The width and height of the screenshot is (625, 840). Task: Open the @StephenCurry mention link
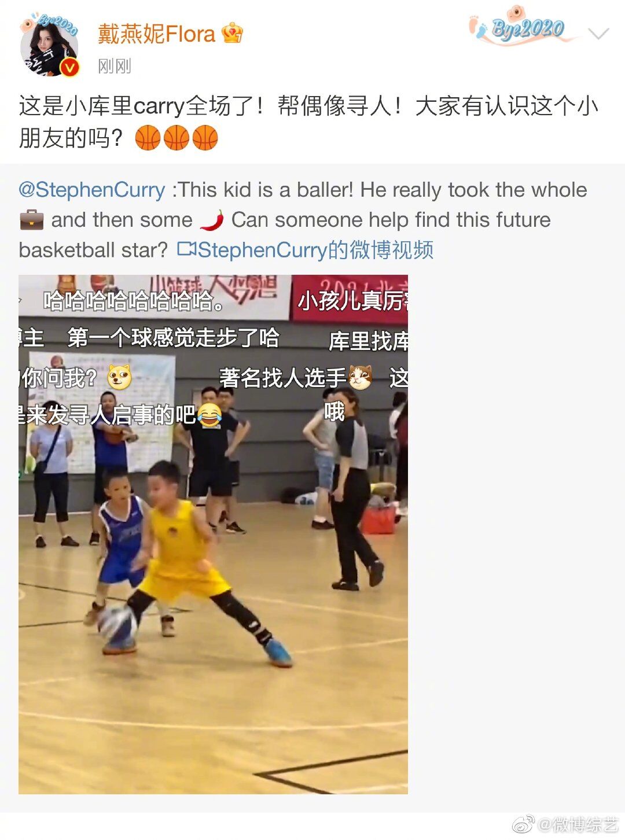pyautogui.click(x=92, y=190)
